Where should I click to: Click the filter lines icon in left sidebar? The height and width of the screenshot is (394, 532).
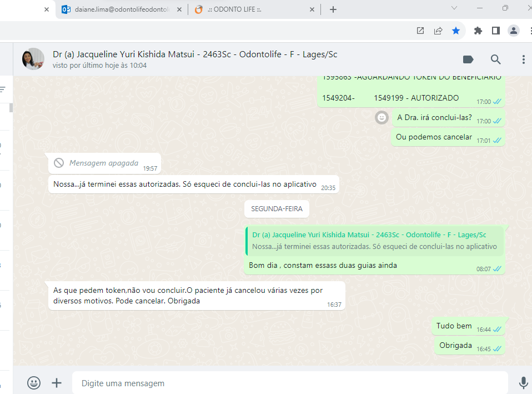[x=3, y=89]
